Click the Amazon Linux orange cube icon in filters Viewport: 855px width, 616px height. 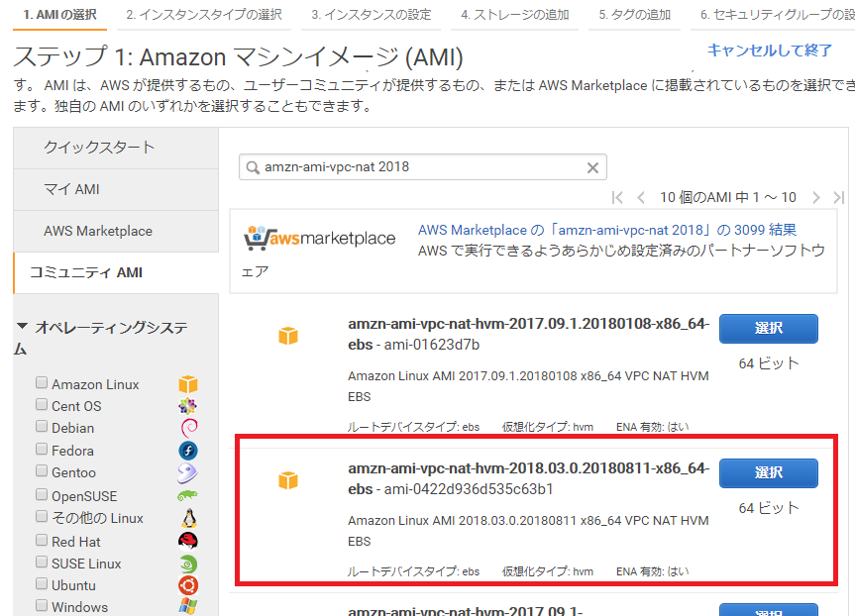(188, 384)
